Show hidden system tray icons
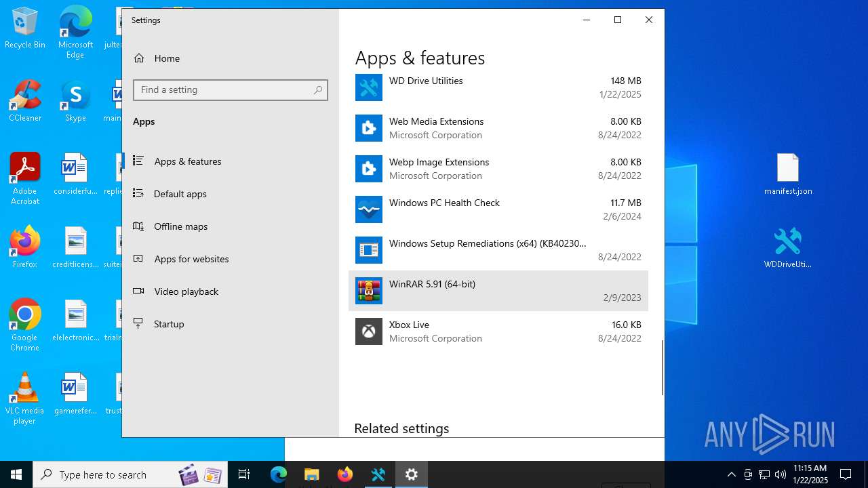868x488 pixels. click(731, 474)
